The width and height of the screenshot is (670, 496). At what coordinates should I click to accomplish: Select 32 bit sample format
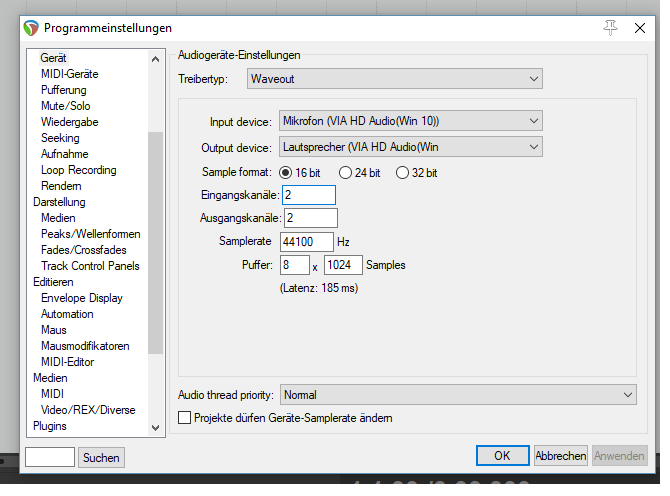pos(402,173)
